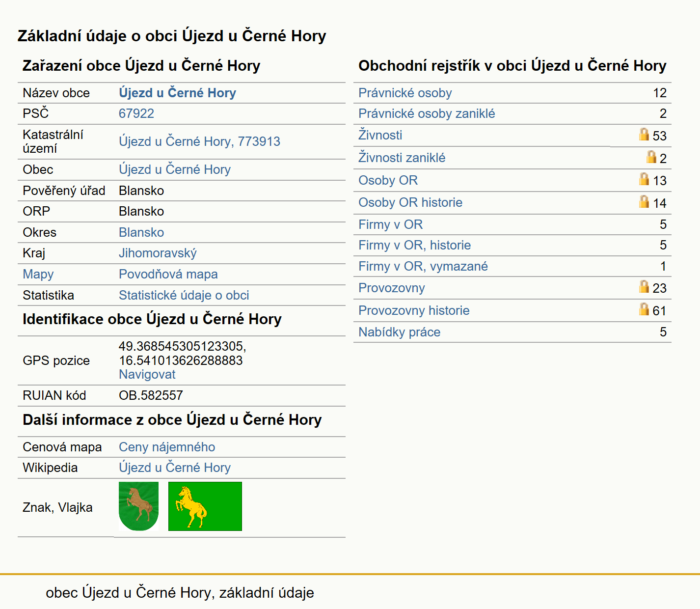Click the Další informace z obce heading
Viewport: 700px width, 609px height.
(x=172, y=420)
